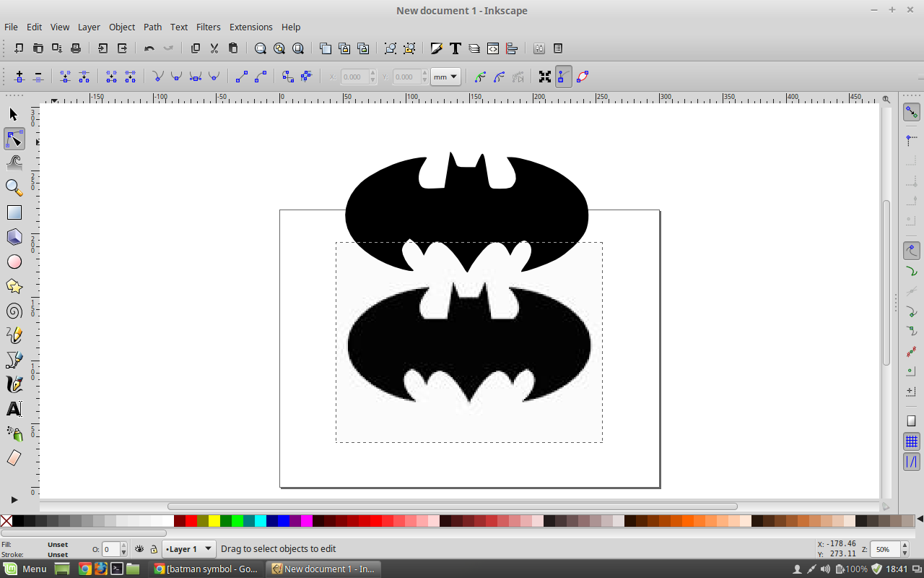Open Align and Distribute icon
Screen dimensions: 924x578
pos(512,48)
